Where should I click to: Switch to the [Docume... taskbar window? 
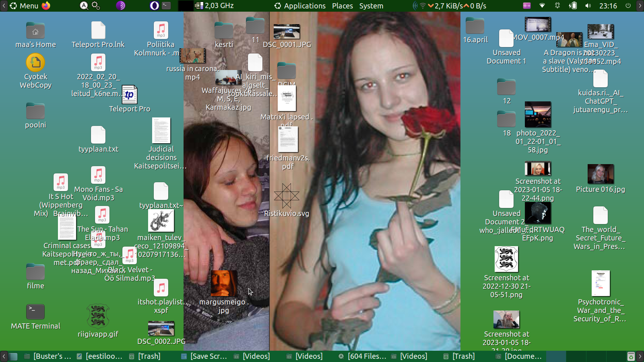pyautogui.click(x=519, y=356)
